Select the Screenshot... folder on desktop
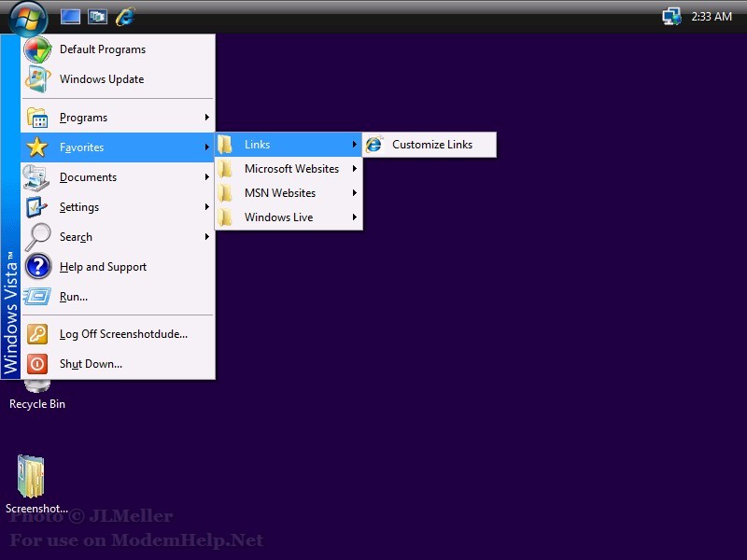Viewport: 747px width, 560px height. click(x=31, y=476)
